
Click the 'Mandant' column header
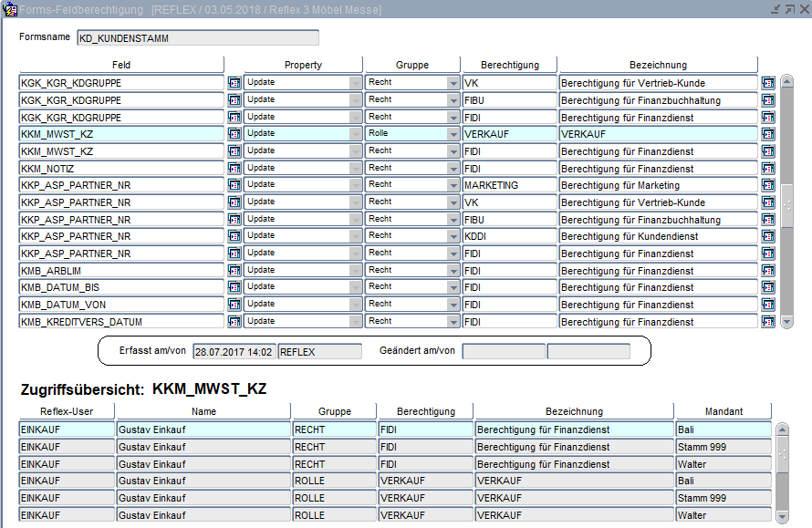coord(723,411)
